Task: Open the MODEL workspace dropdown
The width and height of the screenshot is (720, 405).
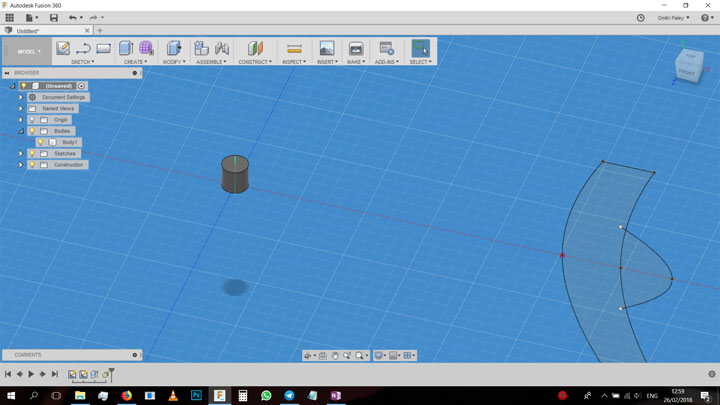Action: (29, 51)
